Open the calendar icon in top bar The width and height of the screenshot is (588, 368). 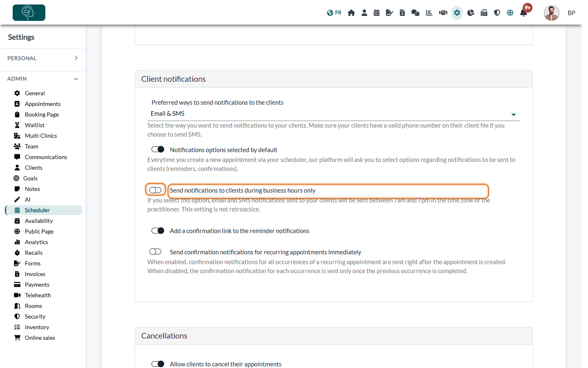click(376, 13)
